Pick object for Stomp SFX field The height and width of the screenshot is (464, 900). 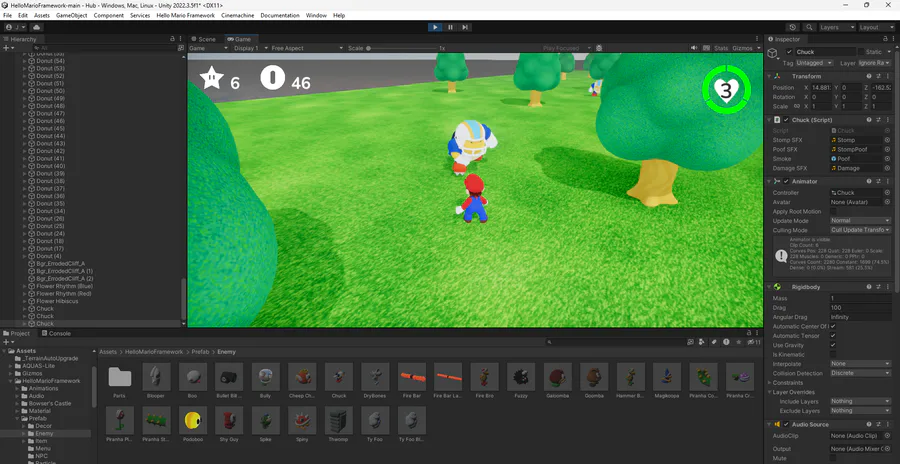tap(887, 140)
